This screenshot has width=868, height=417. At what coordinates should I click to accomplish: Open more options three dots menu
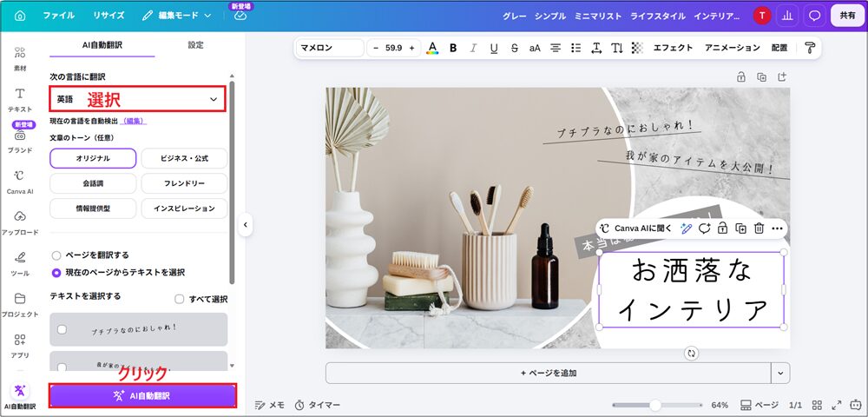click(x=777, y=228)
